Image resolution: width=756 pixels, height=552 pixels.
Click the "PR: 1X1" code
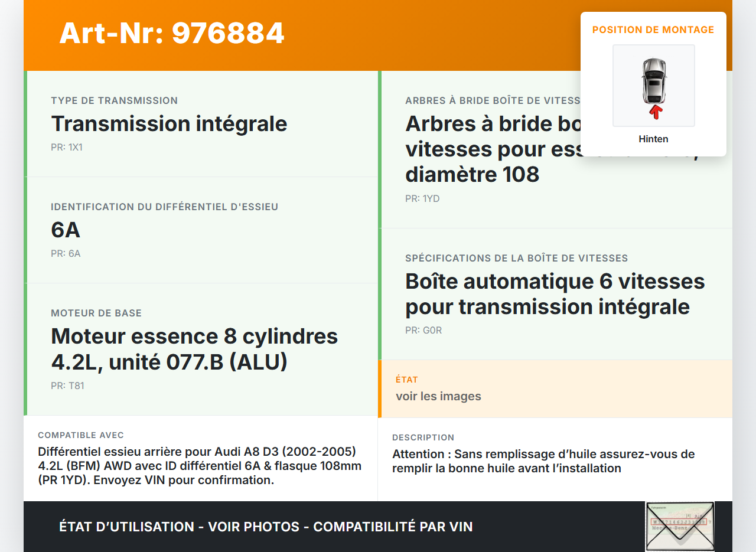(x=67, y=147)
